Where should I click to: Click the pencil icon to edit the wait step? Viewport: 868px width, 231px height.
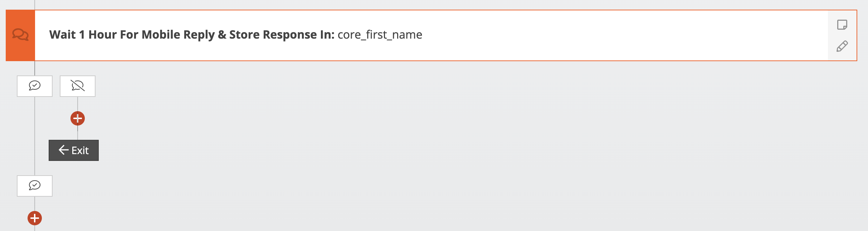(843, 46)
